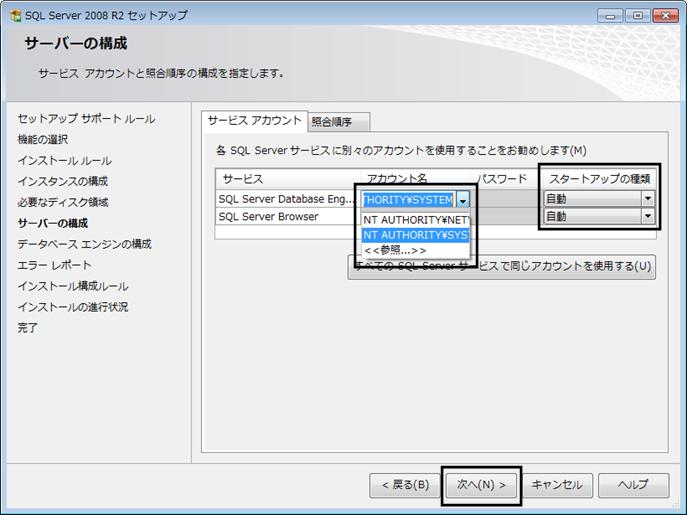
Task: Click the スタートアップの種類 column header
Action: [x=599, y=179]
